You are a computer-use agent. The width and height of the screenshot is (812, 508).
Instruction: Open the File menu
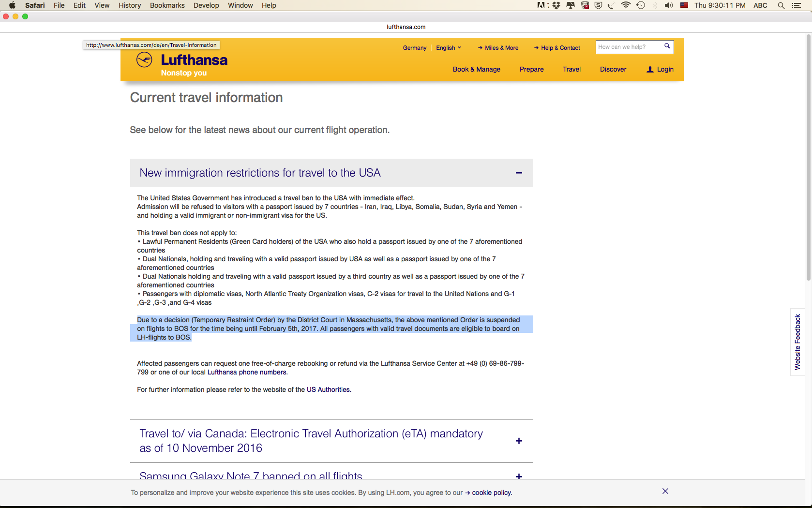[x=59, y=5]
